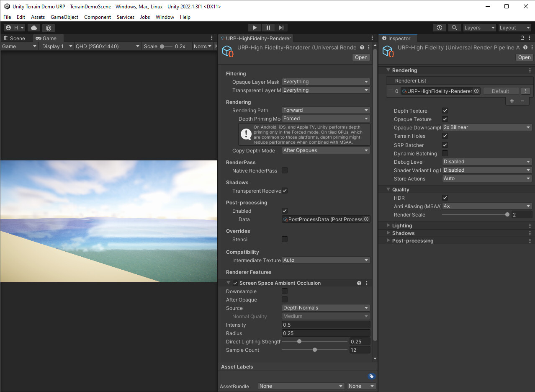Viewport: 535px width, 392px height.
Task: Lock the Inspector using the padlock icon
Action: [522, 38]
